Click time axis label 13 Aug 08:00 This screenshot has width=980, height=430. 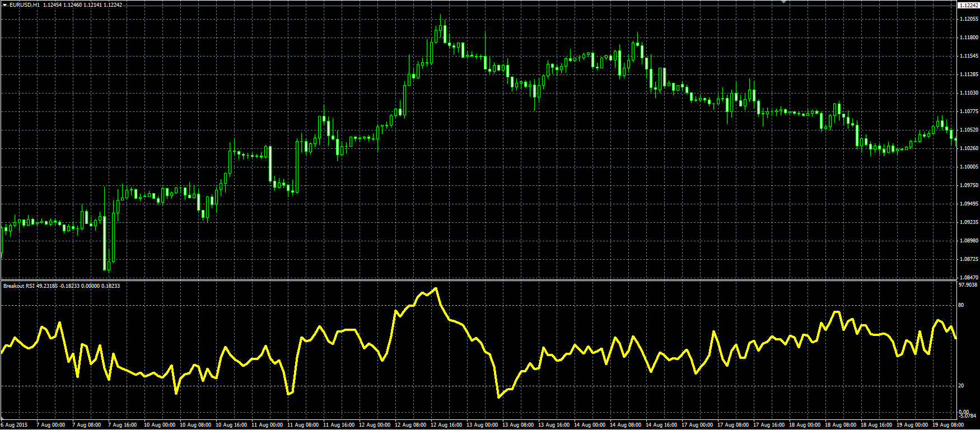click(518, 425)
